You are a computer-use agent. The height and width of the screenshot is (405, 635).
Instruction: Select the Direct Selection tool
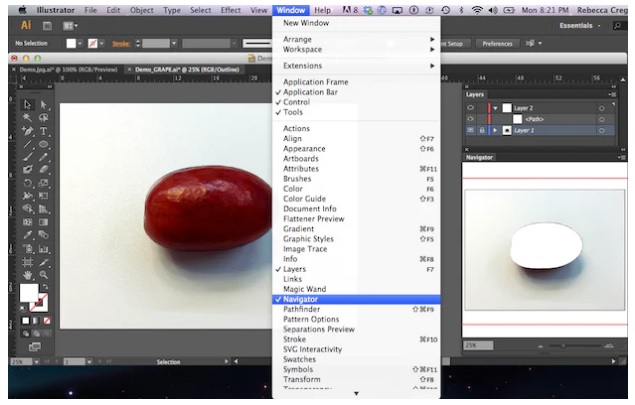point(43,104)
